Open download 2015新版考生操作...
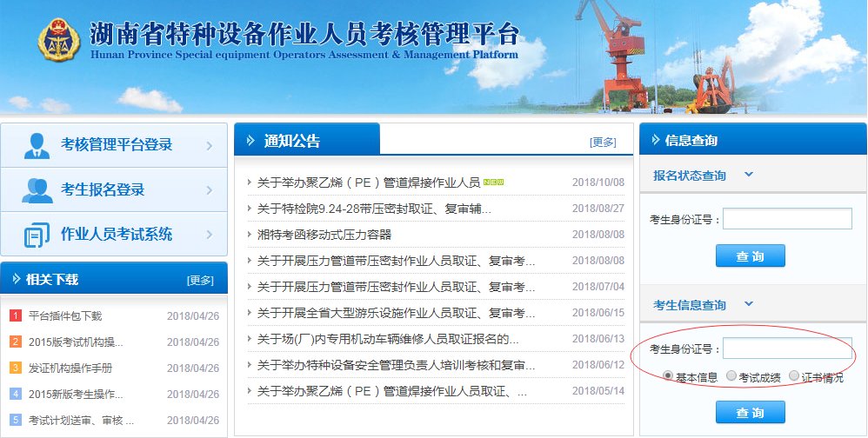868x438 pixels. pos(76,395)
